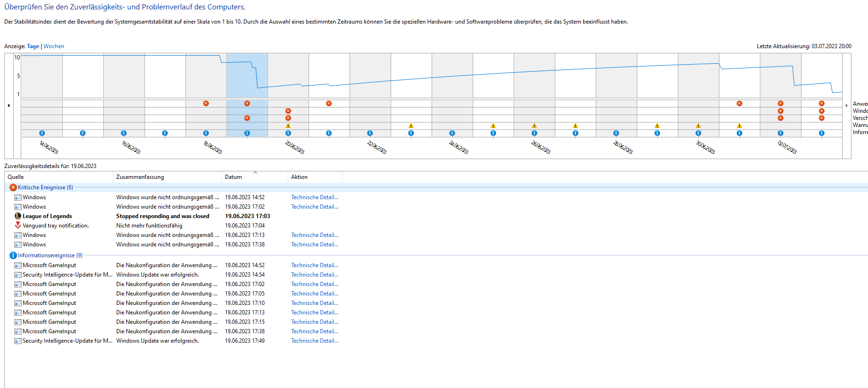Click warning triangle icon on 27.06.2023
Viewport: 868px width, 388px height.
pos(576,126)
